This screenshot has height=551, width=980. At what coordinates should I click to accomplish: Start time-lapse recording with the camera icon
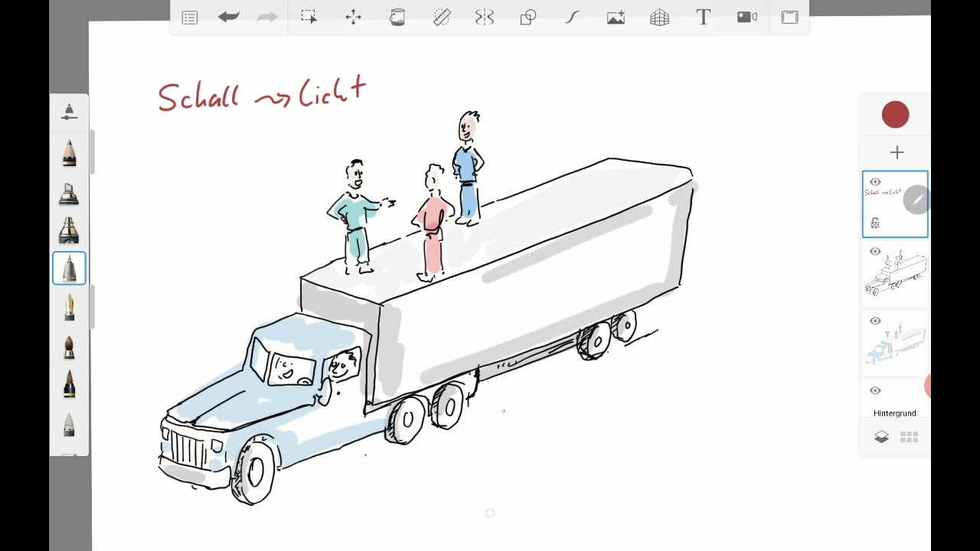747,17
